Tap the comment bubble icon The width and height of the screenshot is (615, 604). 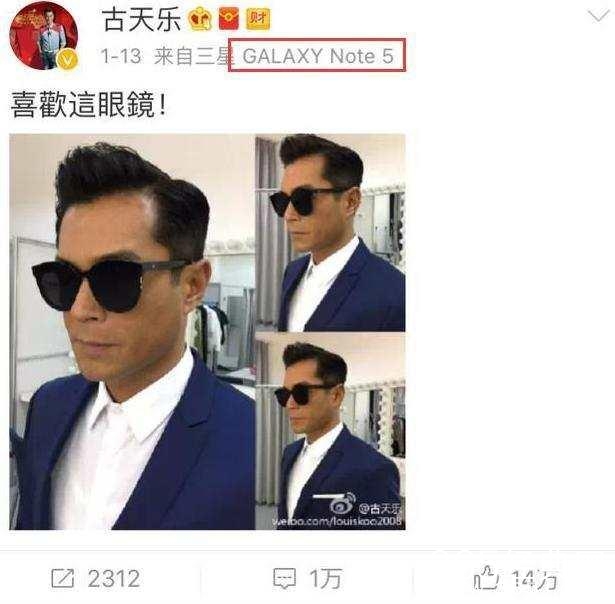(x=284, y=579)
